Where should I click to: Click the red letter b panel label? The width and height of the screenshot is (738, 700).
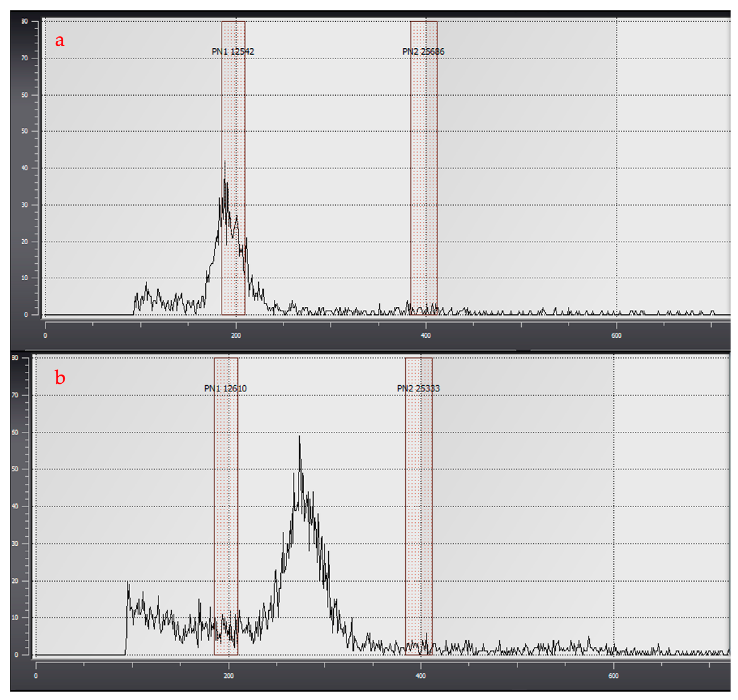[60, 377]
